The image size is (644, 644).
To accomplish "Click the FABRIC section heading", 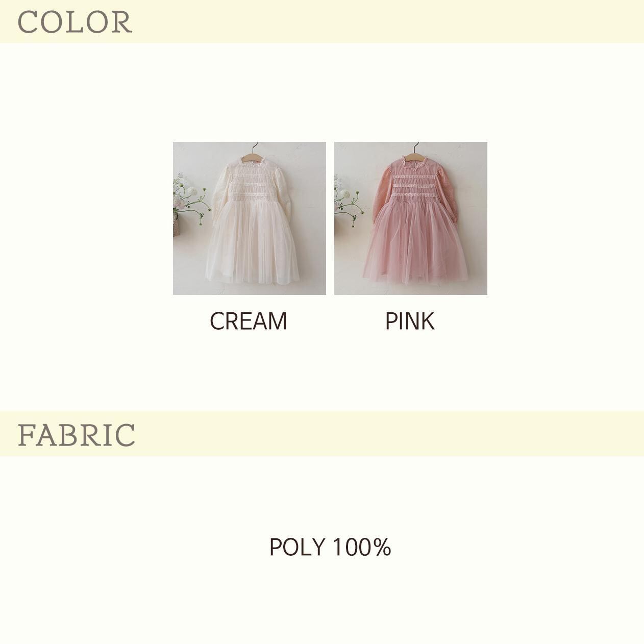I will pos(77,435).
